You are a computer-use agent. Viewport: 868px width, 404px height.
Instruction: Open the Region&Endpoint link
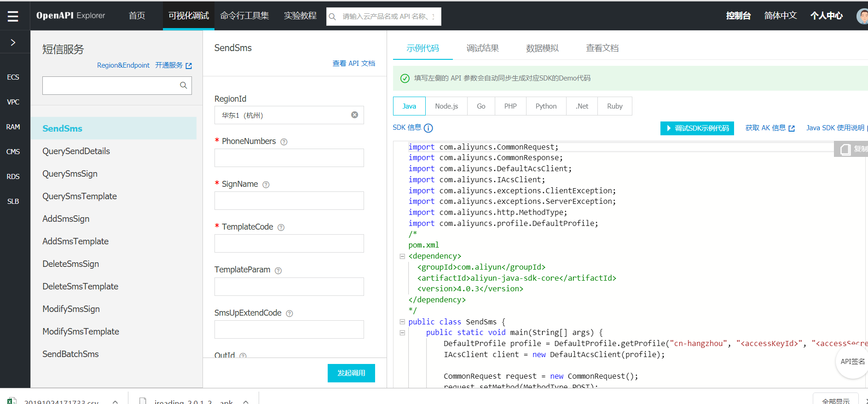(x=123, y=65)
